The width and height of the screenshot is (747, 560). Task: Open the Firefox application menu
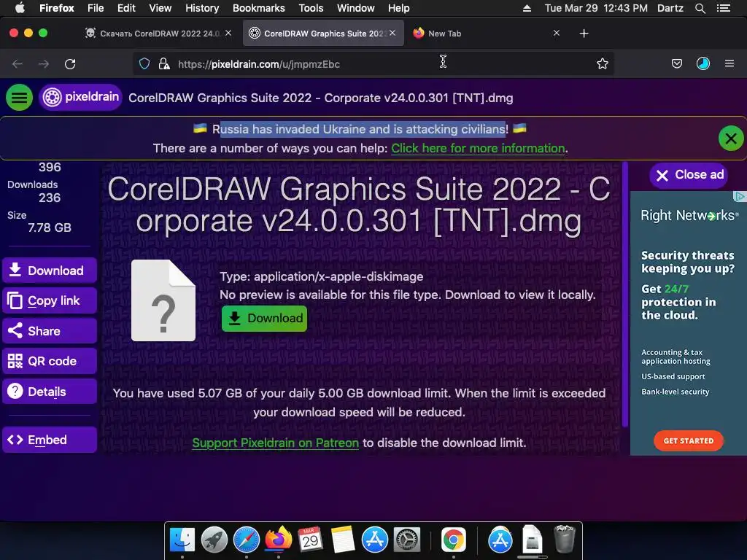(x=729, y=63)
